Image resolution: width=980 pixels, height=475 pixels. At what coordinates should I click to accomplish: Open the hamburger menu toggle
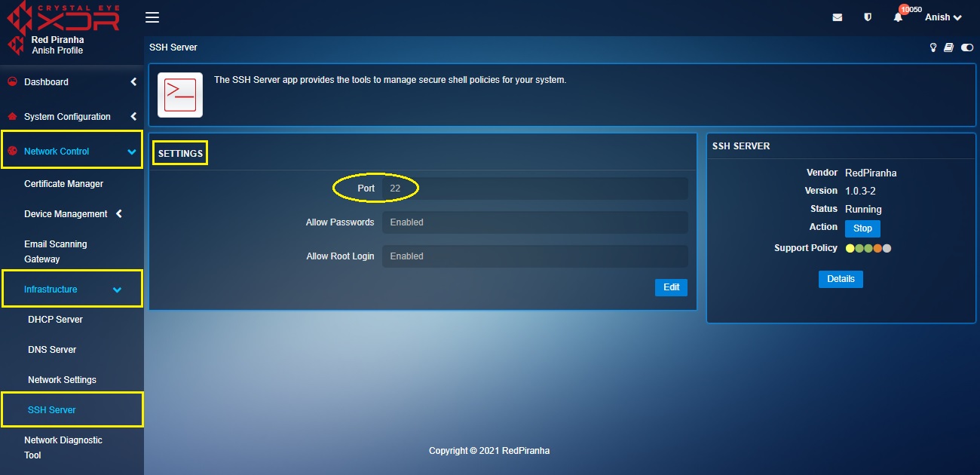152,17
